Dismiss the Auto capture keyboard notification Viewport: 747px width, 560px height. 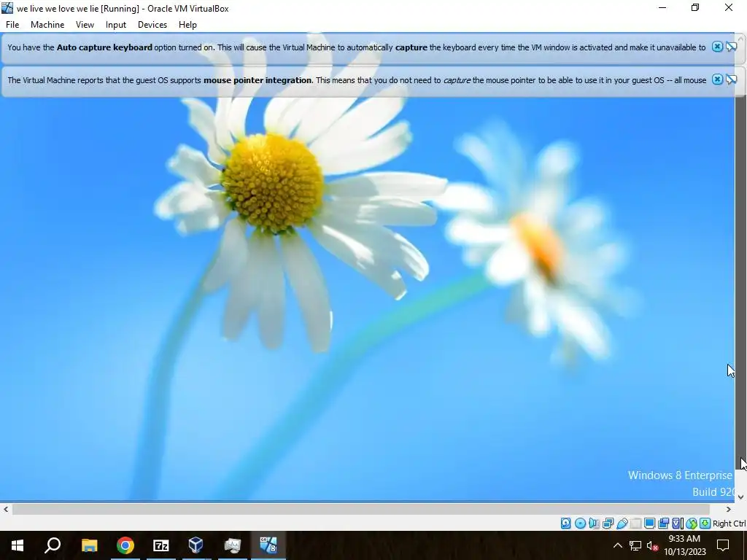(x=717, y=46)
